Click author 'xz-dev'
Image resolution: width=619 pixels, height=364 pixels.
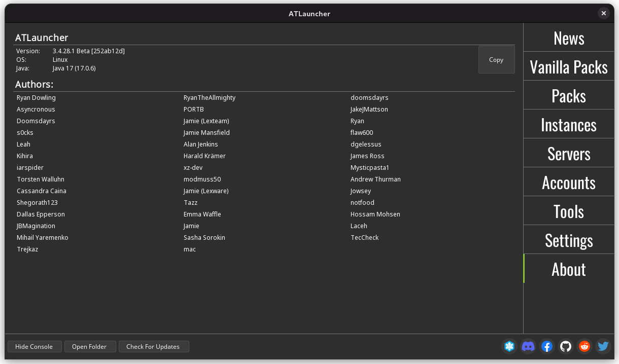(x=193, y=168)
